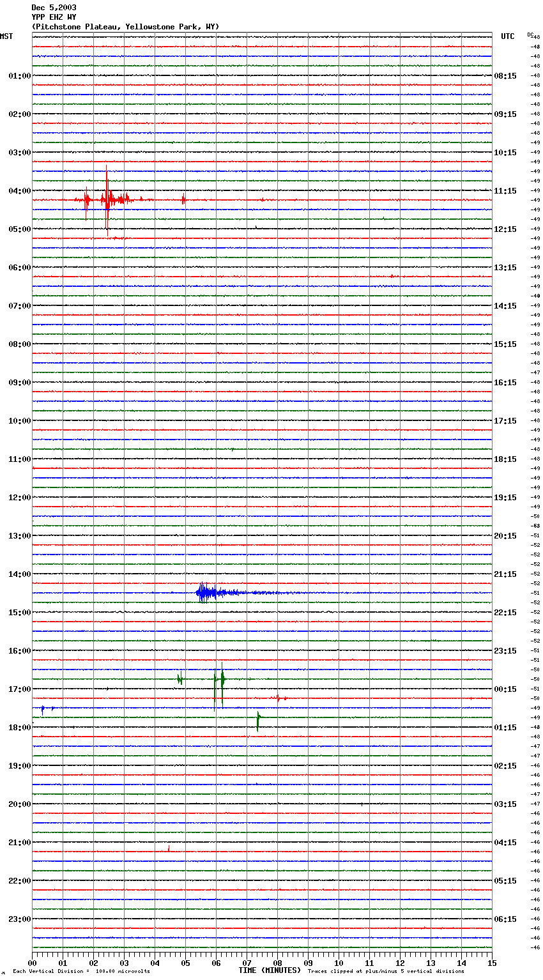Click the date text "Dec 5,2003"
The image size is (543, 980).
click(54, 8)
